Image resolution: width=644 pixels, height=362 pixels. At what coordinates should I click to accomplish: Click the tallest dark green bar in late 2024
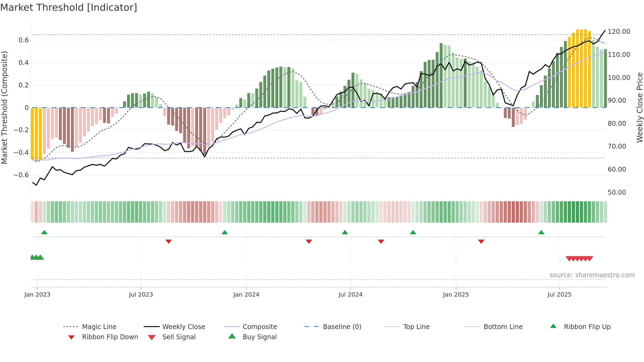coord(441,75)
